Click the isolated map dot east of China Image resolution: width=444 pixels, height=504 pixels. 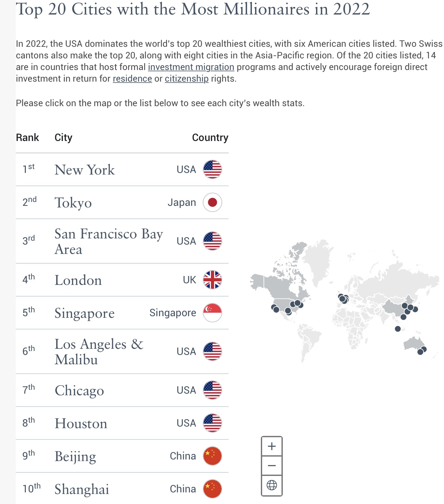pyautogui.click(x=415, y=309)
